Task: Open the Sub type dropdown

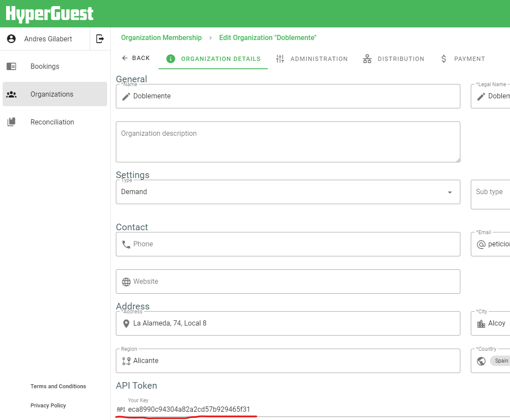Action: pyautogui.click(x=490, y=195)
